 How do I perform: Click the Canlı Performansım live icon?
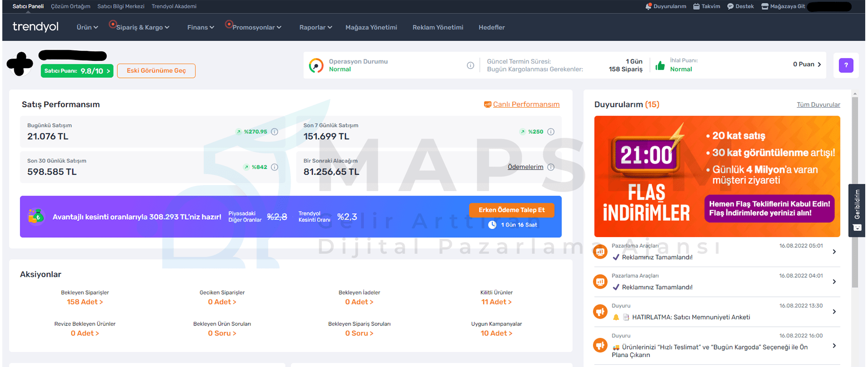pyautogui.click(x=488, y=105)
